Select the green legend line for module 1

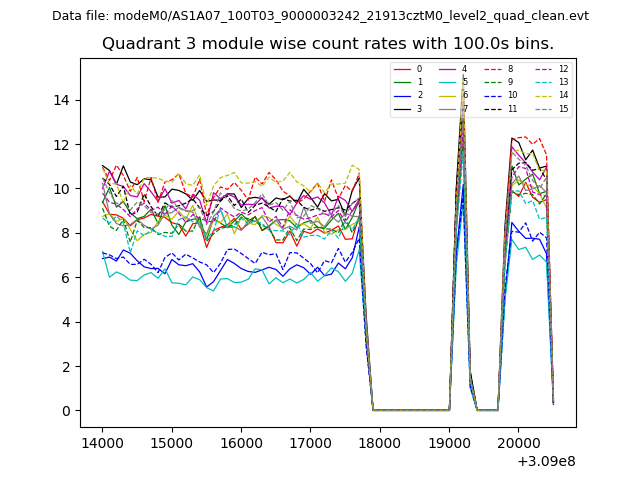tap(403, 82)
